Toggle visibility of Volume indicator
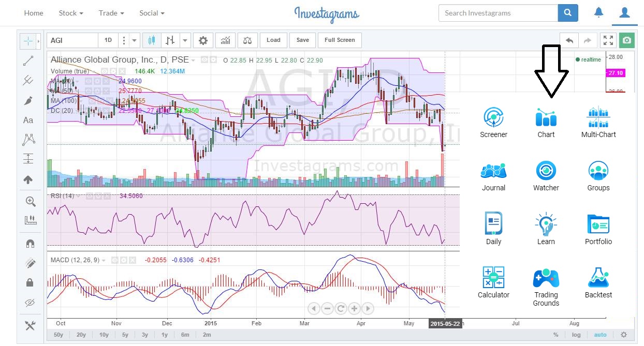 104,71
